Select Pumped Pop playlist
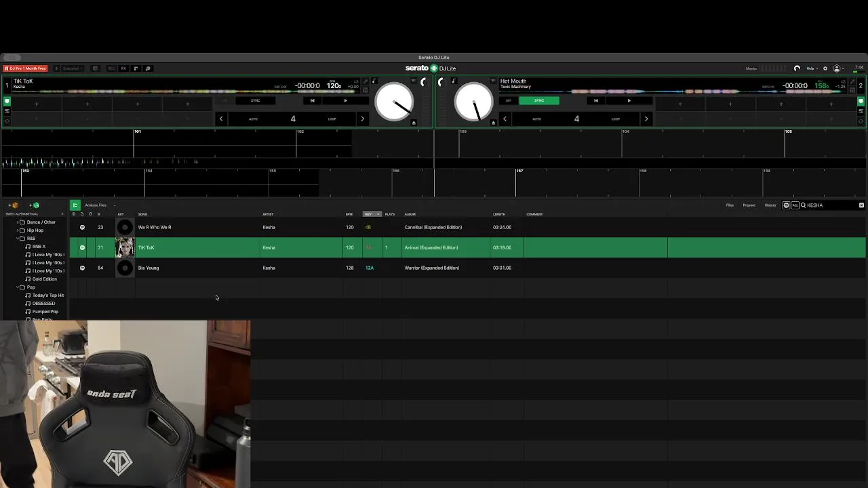Viewport: 868px width, 488px height. [x=45, y=312]
